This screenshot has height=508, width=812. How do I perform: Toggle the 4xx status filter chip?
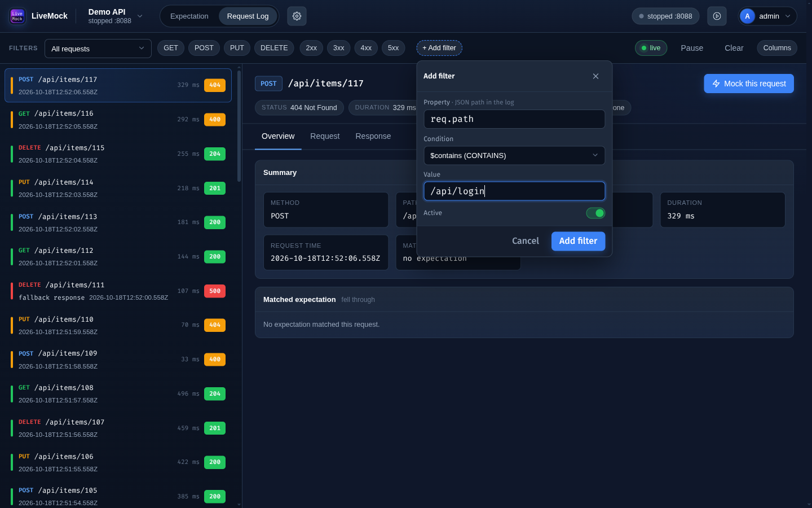[x=366, y=48]
